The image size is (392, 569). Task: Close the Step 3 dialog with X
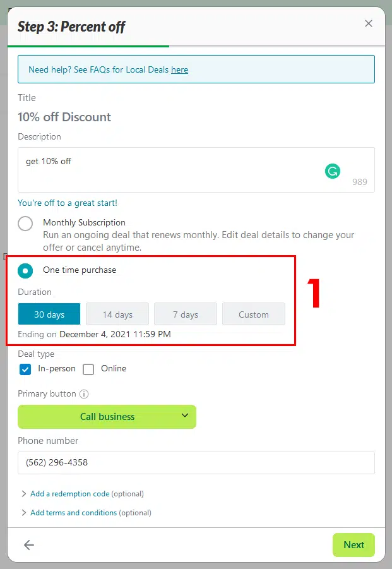click(369, 23)
